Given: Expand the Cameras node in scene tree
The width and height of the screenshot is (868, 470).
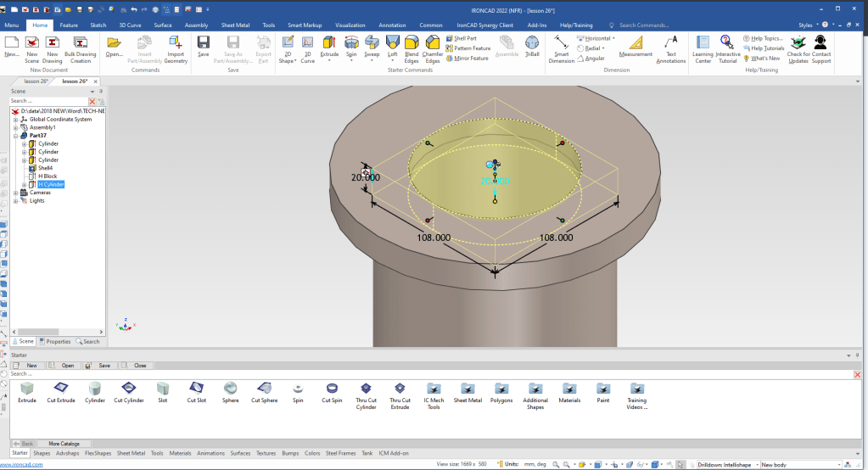Looking at the screenshot, I should (x=15, y=193).
